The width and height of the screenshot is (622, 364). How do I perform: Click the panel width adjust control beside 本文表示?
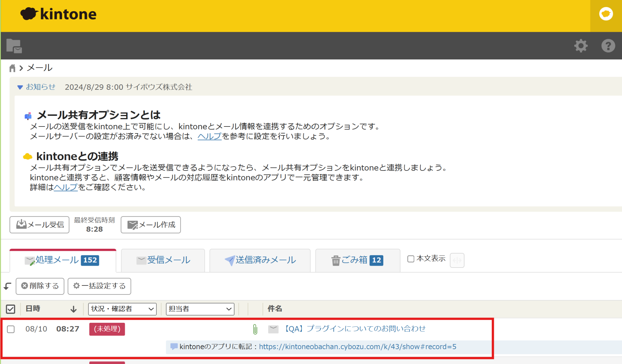click(x=457, y=260)
